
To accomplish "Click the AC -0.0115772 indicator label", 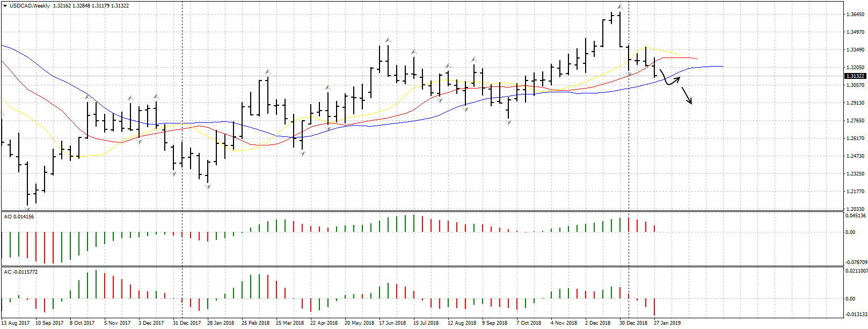I will coord(21,272).
